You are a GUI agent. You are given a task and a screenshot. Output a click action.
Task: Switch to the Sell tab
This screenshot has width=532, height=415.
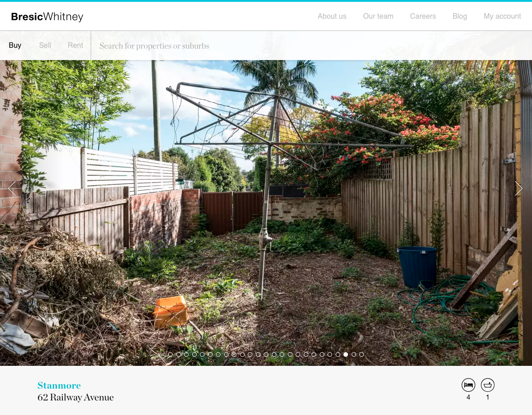click(45, 45)
